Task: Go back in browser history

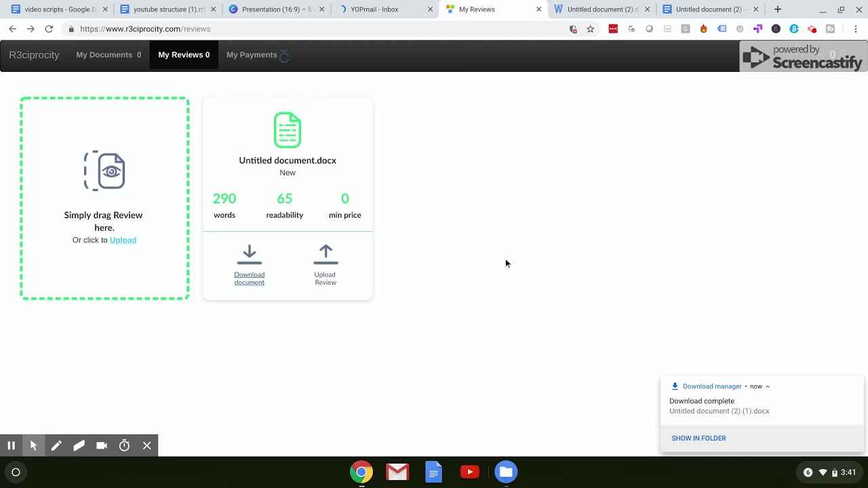Action: (x=12, y=29)
